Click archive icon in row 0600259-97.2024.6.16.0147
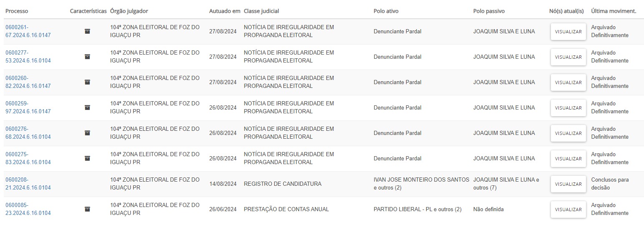644x227 pixels. (87, 107)
